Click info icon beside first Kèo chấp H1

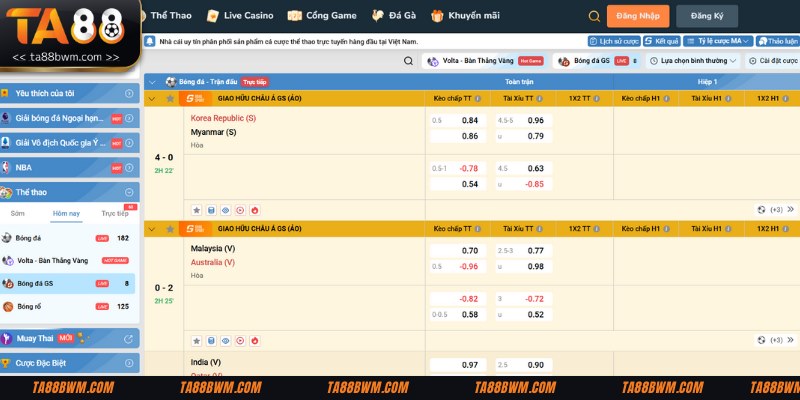666,98
